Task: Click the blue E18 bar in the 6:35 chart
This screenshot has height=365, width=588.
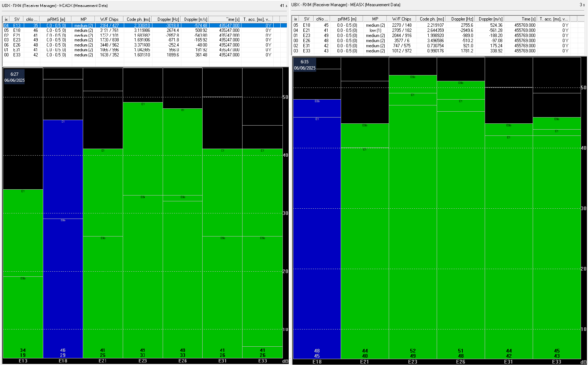Action: coord(317,229)
